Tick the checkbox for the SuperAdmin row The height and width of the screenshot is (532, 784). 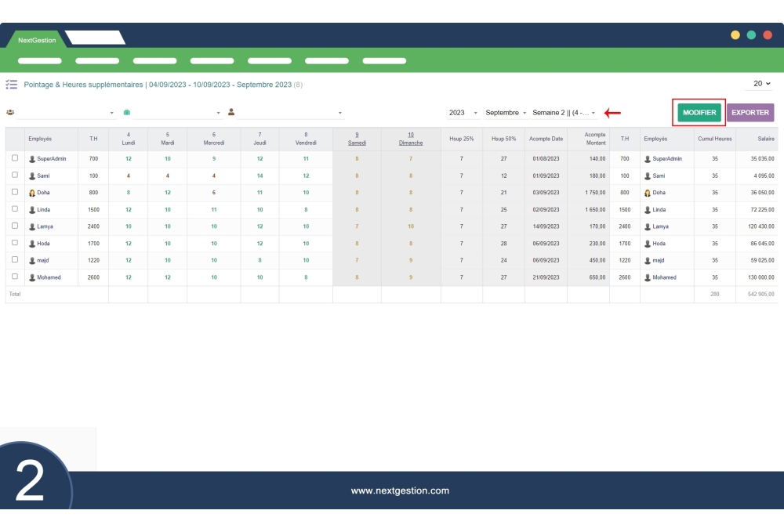(15, 157)
